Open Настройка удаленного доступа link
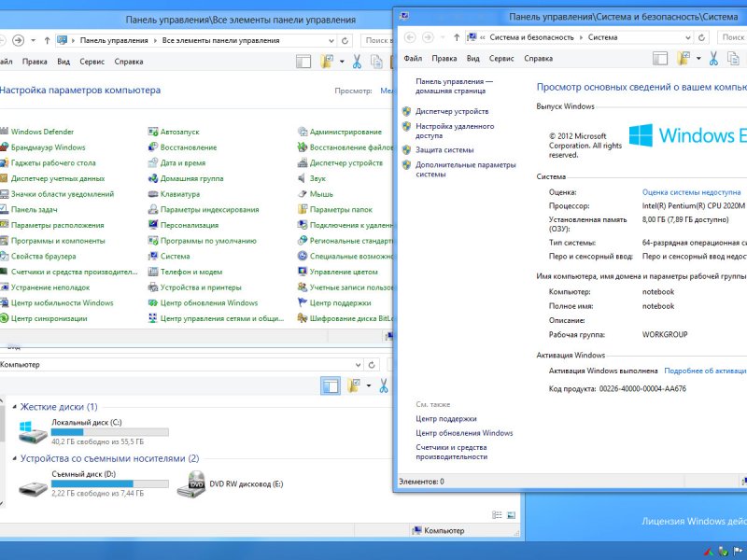The image size is (747, 560). pos(455,131)
